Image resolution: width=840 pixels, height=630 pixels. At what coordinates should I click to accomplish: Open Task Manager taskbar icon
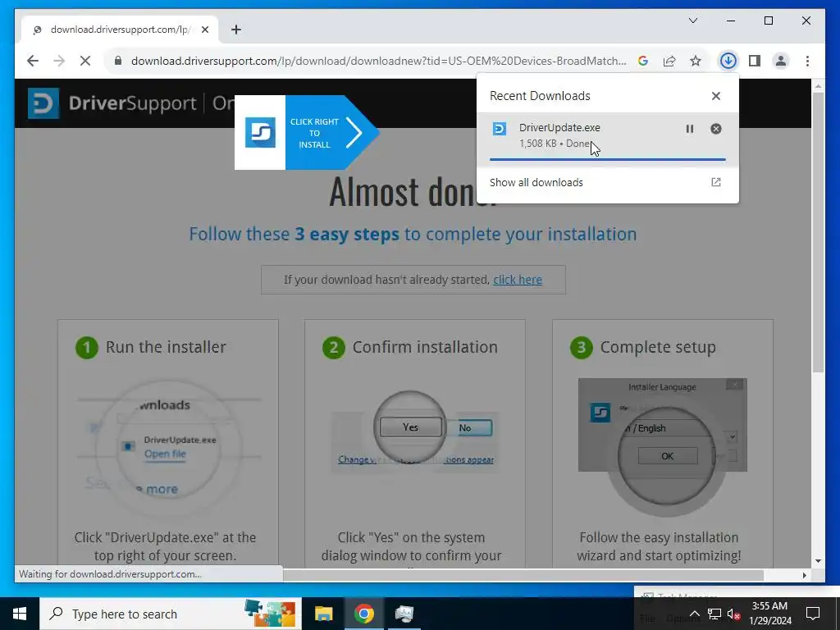[x=404, y=614]
